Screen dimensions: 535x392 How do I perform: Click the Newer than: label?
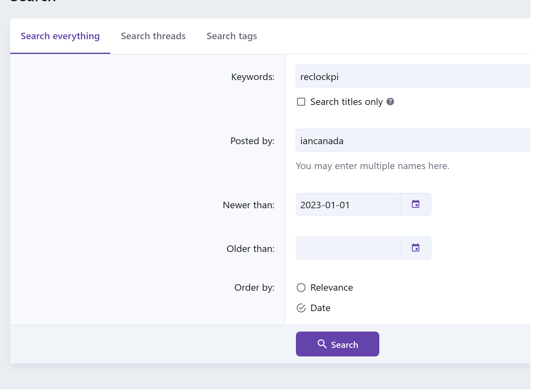click(x=249, y=205)
